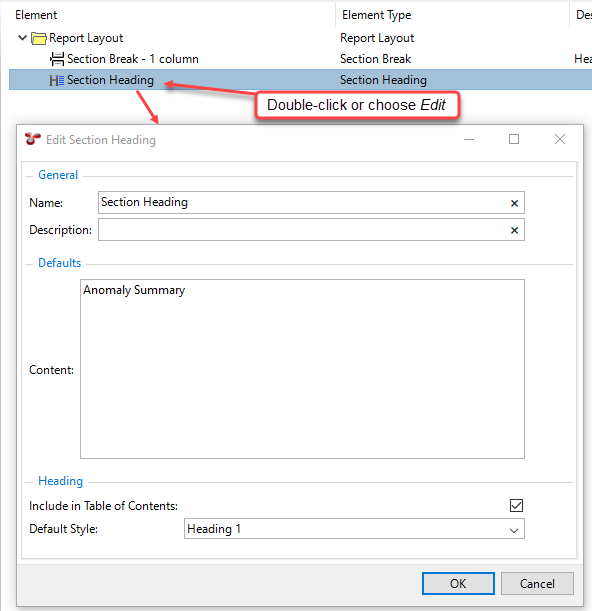Screen dimensions: 592x611
Task: Click the app logo in dialog title bar
Action: click(33, 139)
